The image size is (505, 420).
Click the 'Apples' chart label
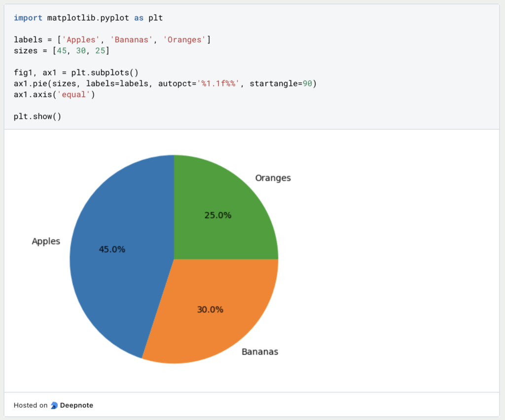coord(46,241)
